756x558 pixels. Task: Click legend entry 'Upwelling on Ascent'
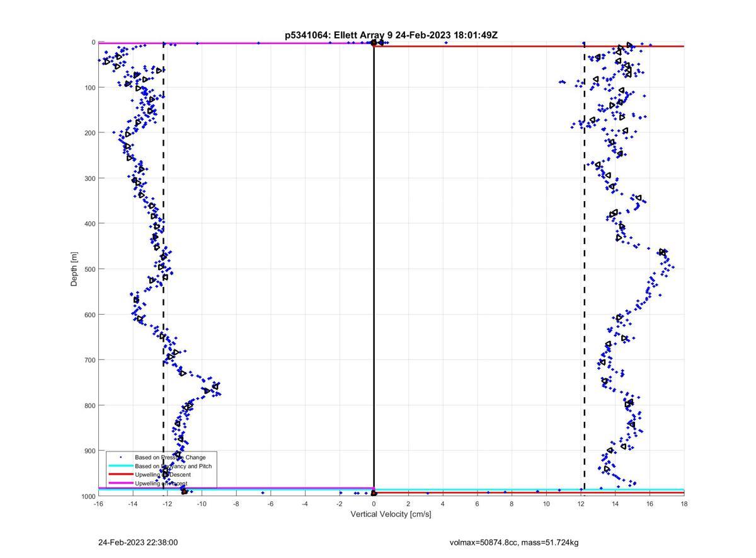pyautogui.click(x=161, y=484)
